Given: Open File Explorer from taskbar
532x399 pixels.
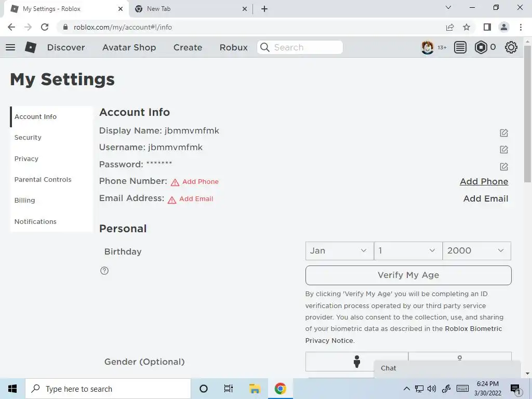Looking at the screenshot, I should coord(255,389).
